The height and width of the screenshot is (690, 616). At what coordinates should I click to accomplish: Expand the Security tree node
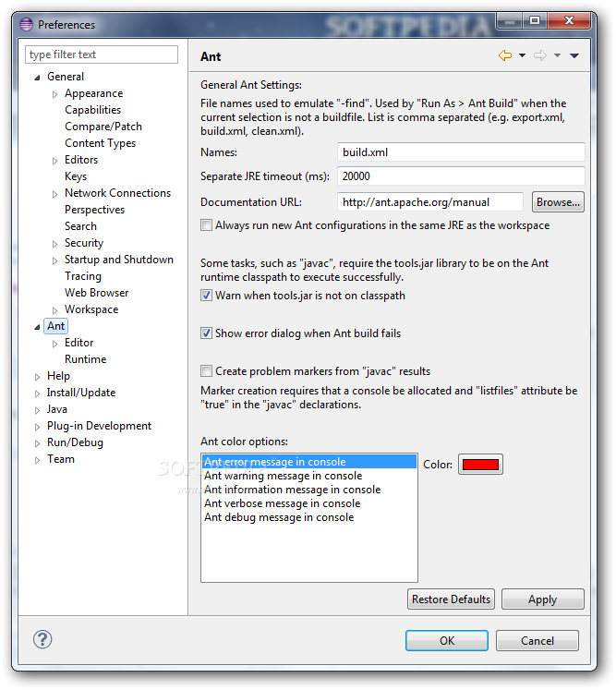point(55,244)
